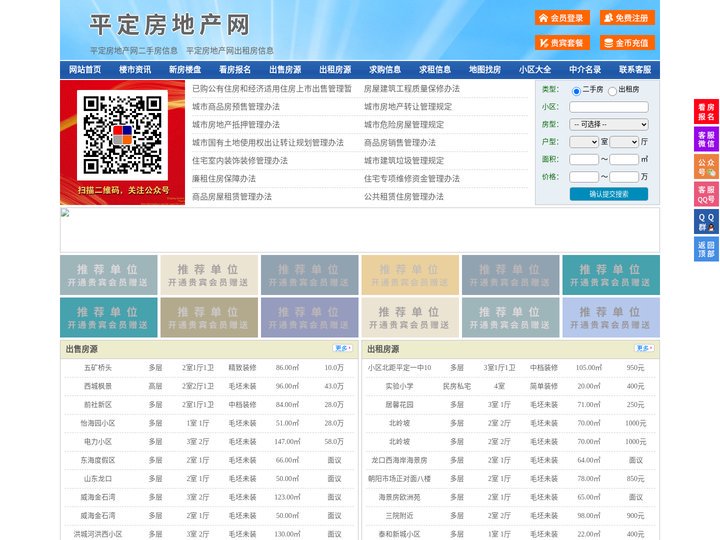
Task: Open 联系客服 in the navigation bar
Action: [635, 70]
